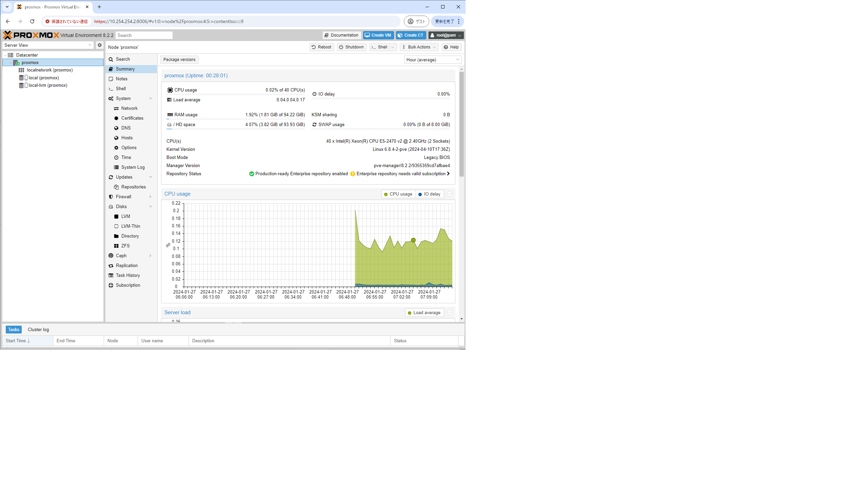868x488 pixels.
Task: Toggle the Load average legend series
Action: point(424,312)
